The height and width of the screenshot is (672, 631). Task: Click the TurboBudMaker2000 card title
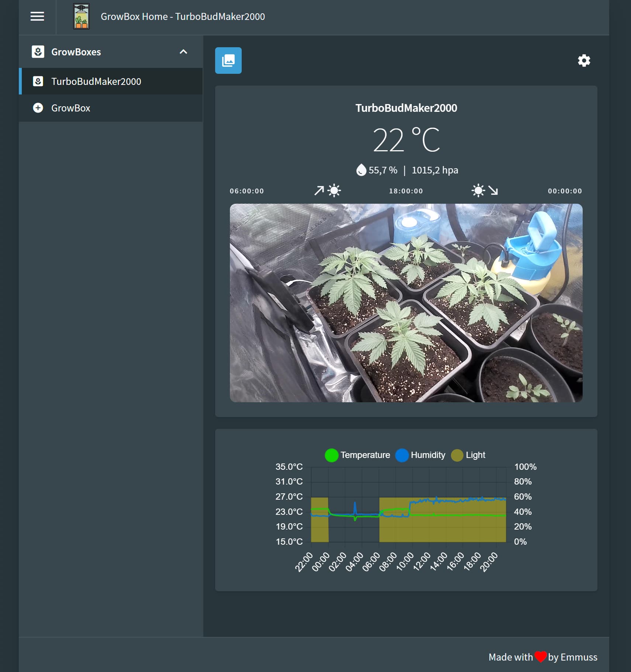(x=406, y=108)
